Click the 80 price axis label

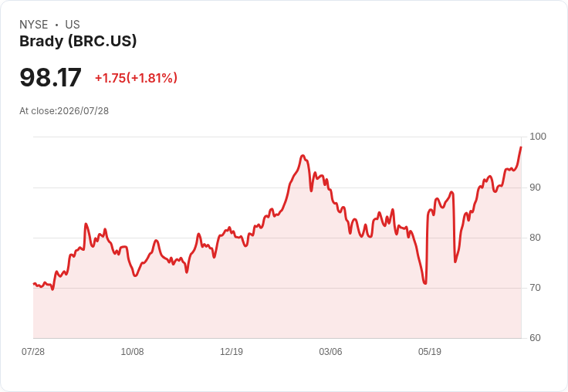[535, 238]
